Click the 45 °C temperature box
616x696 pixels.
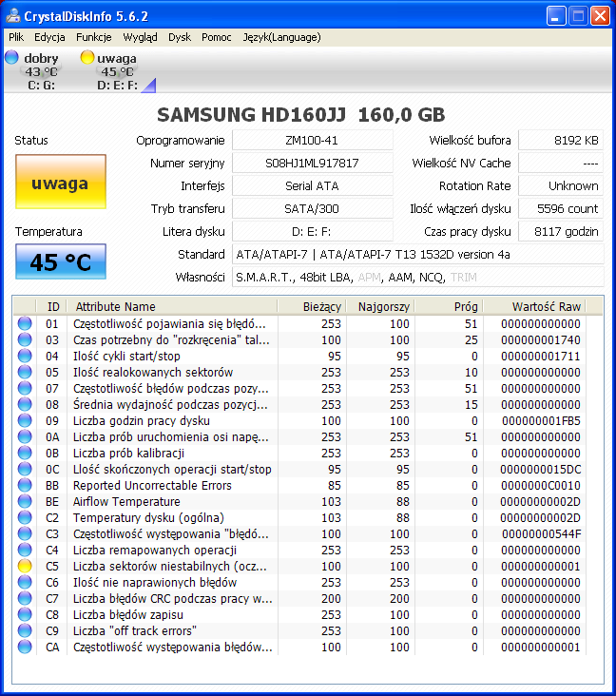[61, 261]
